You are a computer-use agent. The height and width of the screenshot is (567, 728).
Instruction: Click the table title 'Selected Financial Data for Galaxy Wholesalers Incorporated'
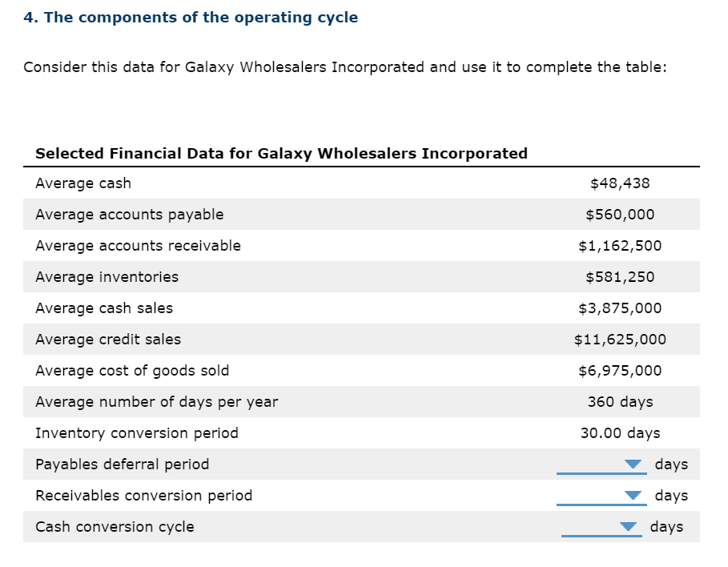280,153
